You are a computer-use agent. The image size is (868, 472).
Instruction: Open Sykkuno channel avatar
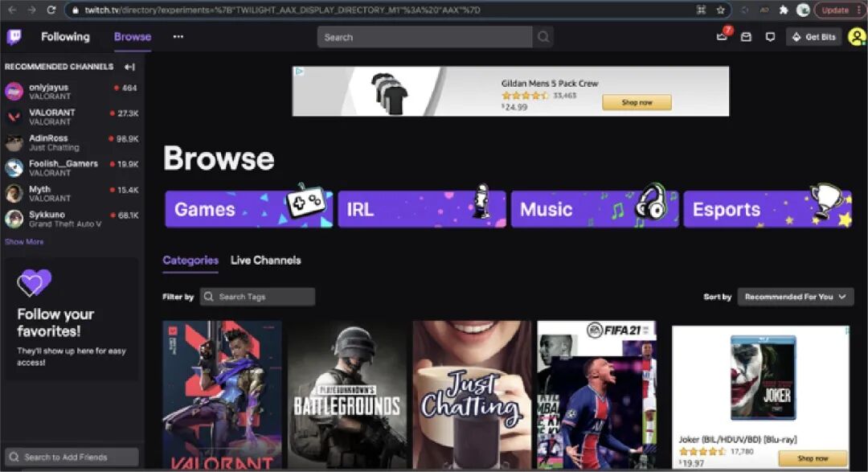tap(14, 219)
